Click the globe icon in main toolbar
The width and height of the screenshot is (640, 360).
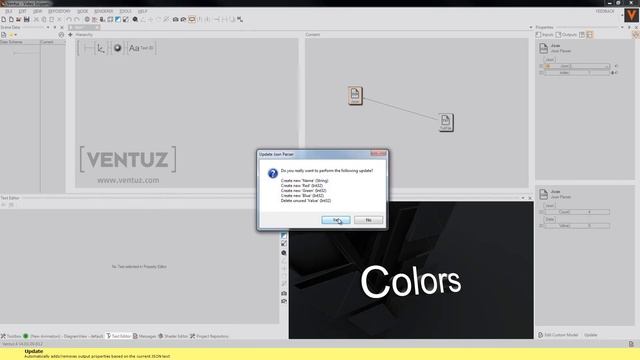coord(87,19)
